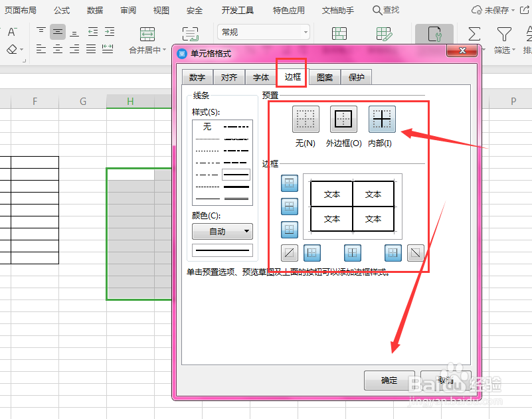
Task: Switch to the 图案 tab
Action: (325, 77)
